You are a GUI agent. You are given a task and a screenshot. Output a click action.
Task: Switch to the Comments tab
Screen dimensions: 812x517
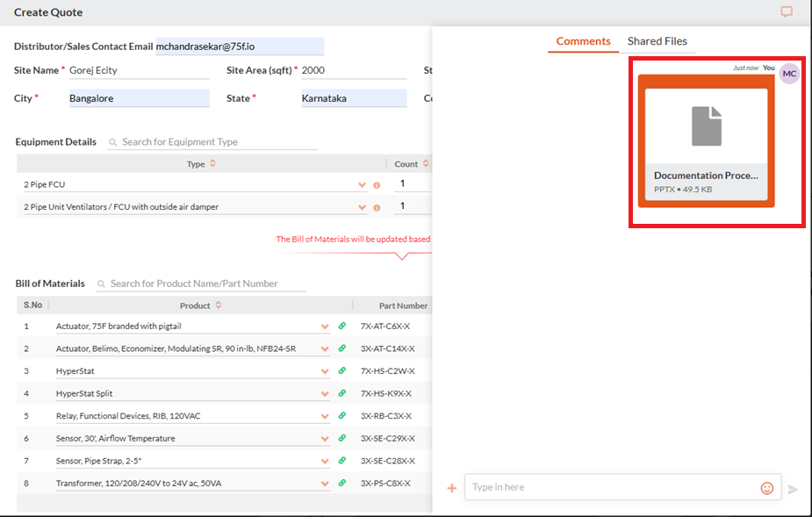583,41
